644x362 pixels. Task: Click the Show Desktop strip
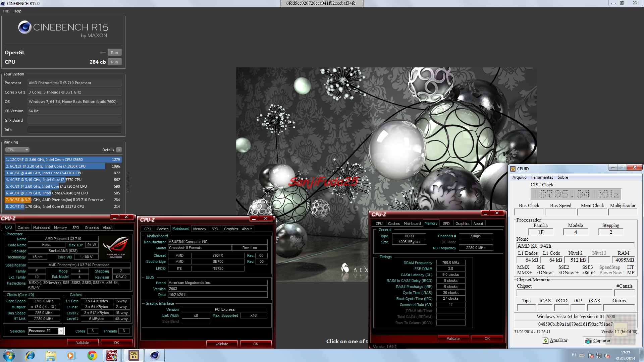click(x=641, y=355)
